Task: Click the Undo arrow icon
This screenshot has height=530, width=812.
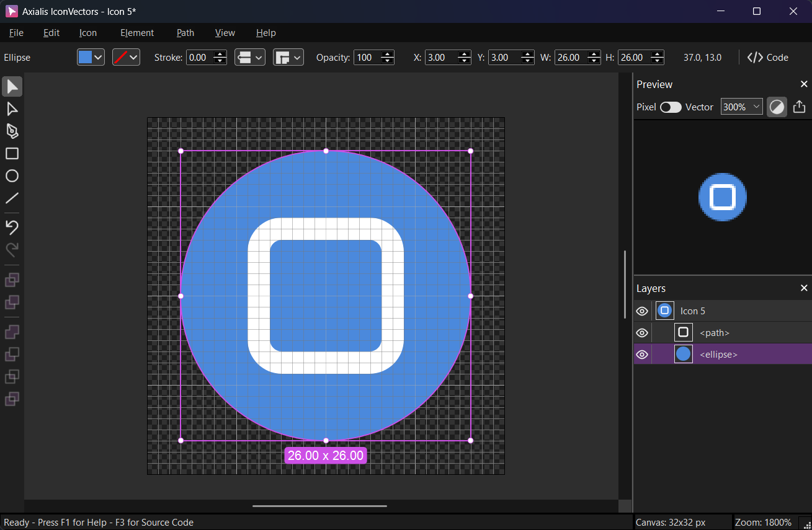Action: point(12,227)
